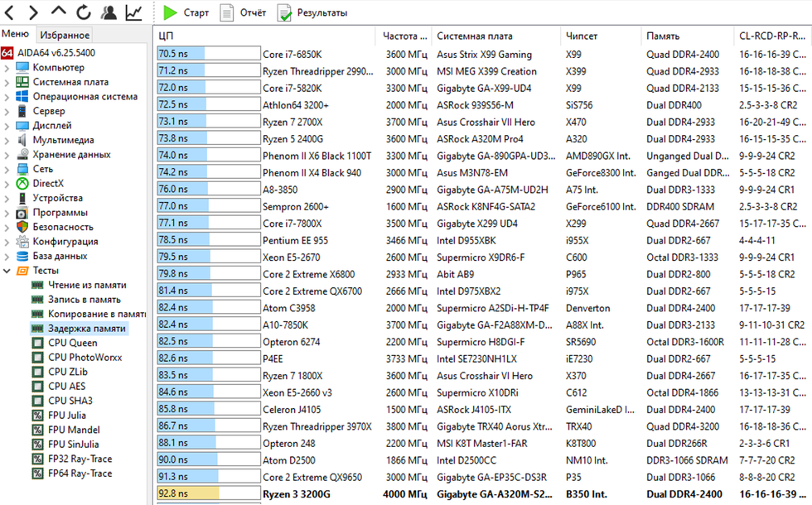Go up one level with the up arrow

[x=58, y=12]
